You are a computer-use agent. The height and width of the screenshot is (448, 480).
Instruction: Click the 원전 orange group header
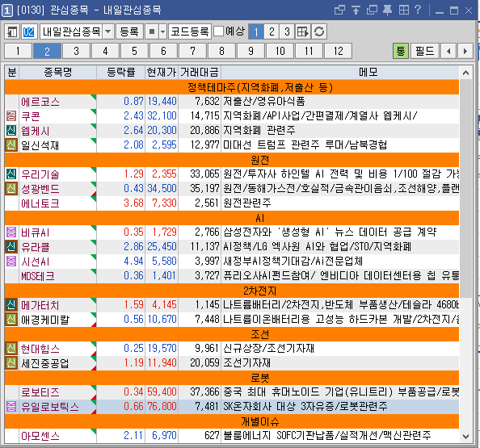(x=232, y=160)
